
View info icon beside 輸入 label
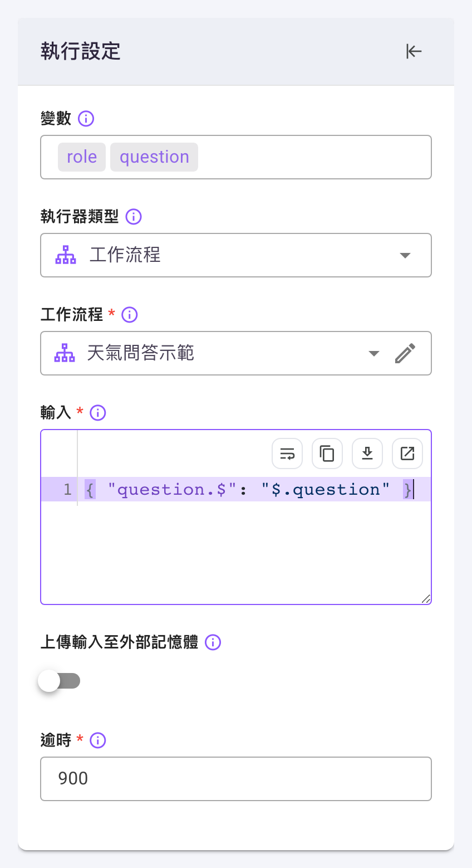97,413
